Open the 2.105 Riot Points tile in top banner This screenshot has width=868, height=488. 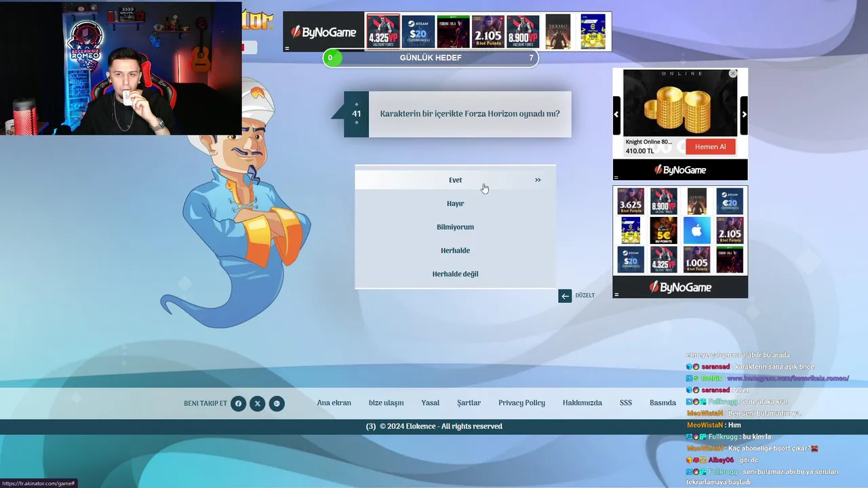point(488,31)
